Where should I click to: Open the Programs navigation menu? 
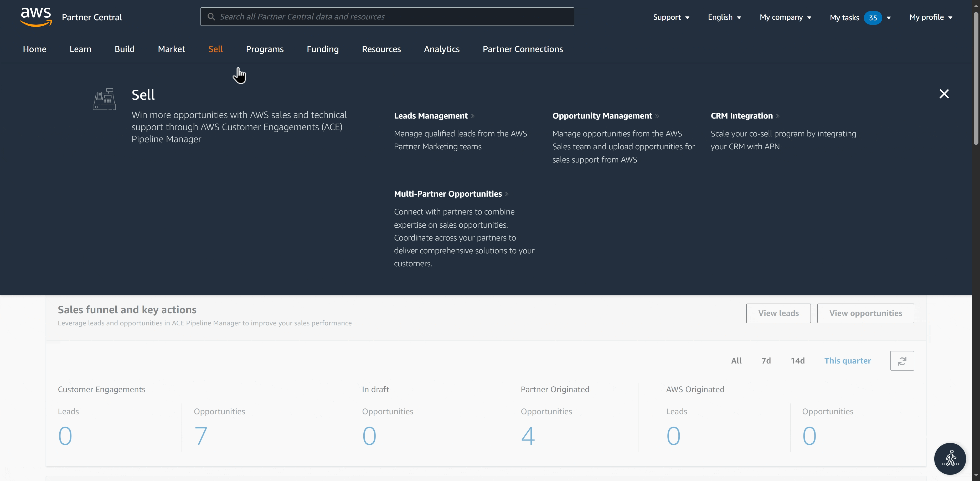[264, 49]
